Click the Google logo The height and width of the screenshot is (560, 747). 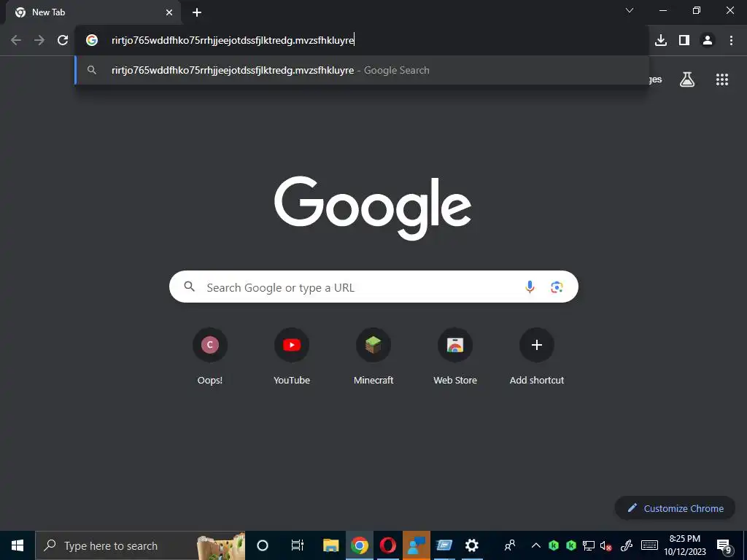click(x=373, y=209)
